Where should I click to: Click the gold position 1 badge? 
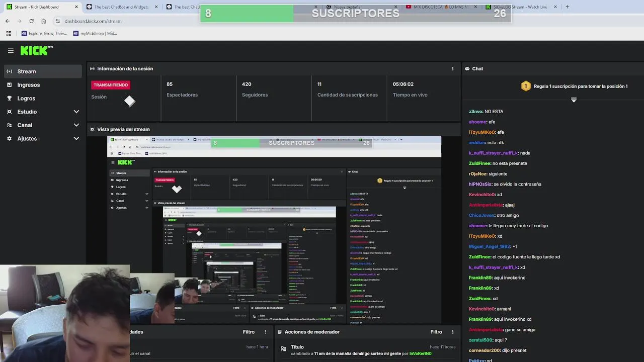click(526, 86)
